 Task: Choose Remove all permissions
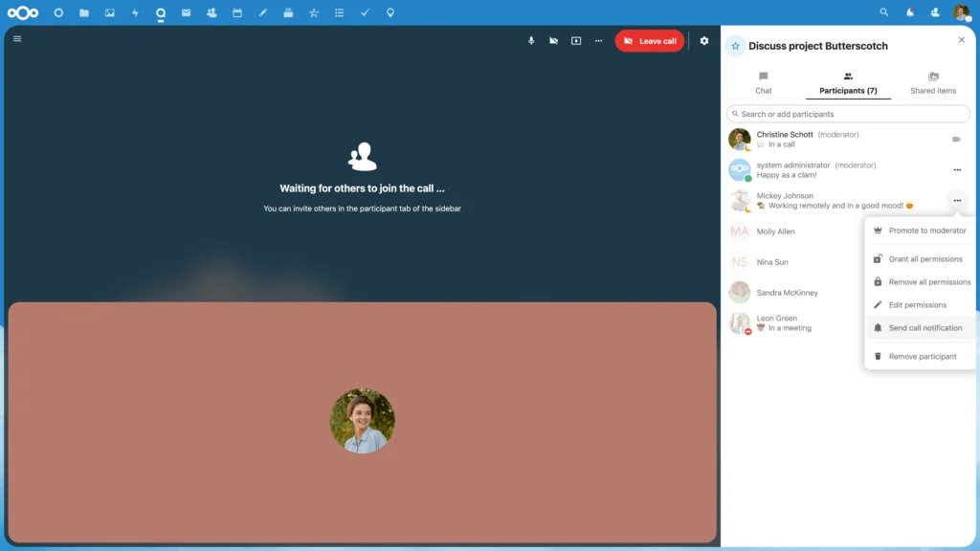click(x=921, y=282)
